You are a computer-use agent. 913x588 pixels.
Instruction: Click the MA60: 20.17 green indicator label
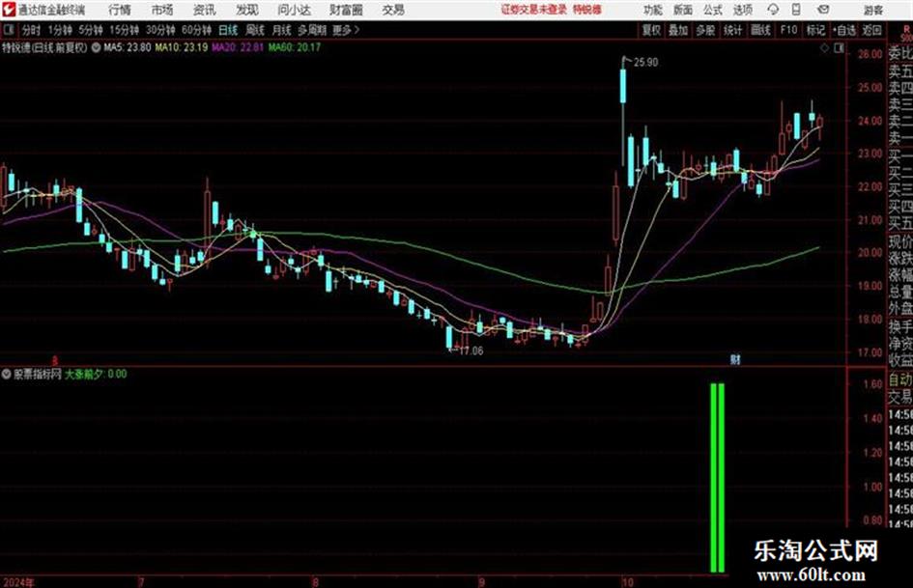tap(294, 47)
